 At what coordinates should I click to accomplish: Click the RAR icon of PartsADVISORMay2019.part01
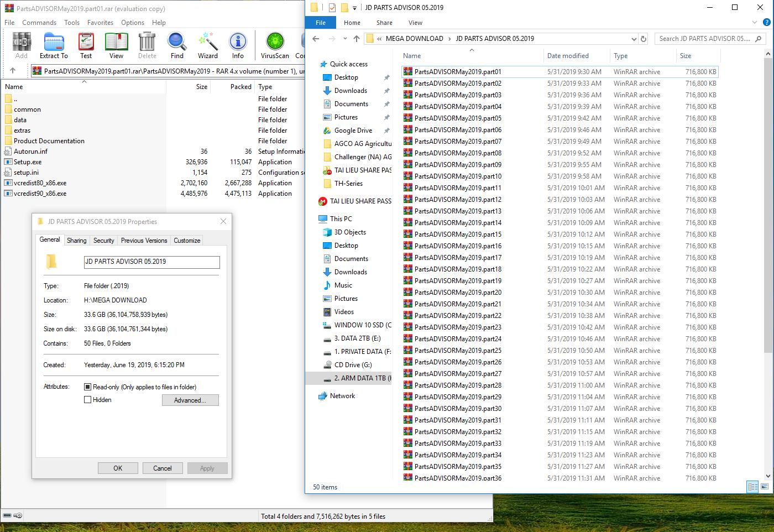(408, 72)
